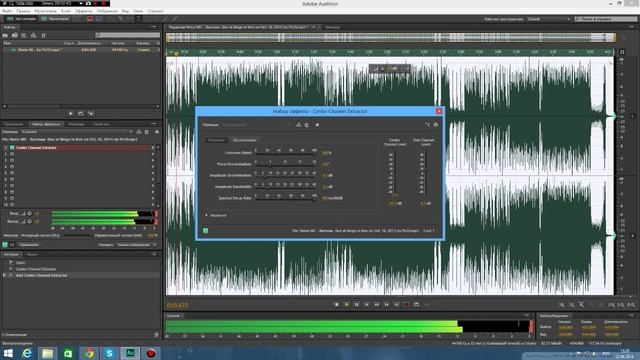Open the workspace dropdown at top right

click(x=549, y=19)
